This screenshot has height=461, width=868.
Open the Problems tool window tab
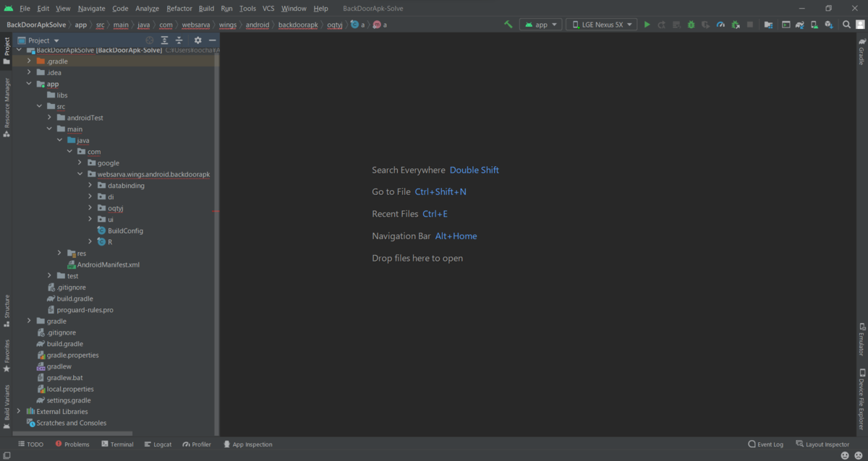click(x=72, y=444)
